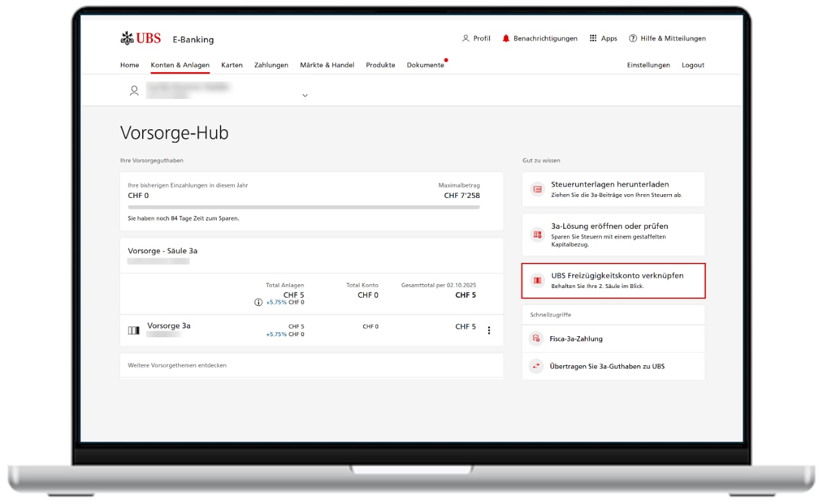Go to the Home tab
823x504 pixels.
tap(130, 65)
